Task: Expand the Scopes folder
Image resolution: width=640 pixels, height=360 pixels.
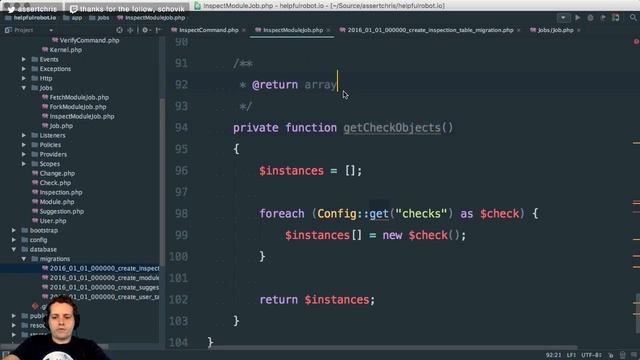Action: [x=24, y=164]
